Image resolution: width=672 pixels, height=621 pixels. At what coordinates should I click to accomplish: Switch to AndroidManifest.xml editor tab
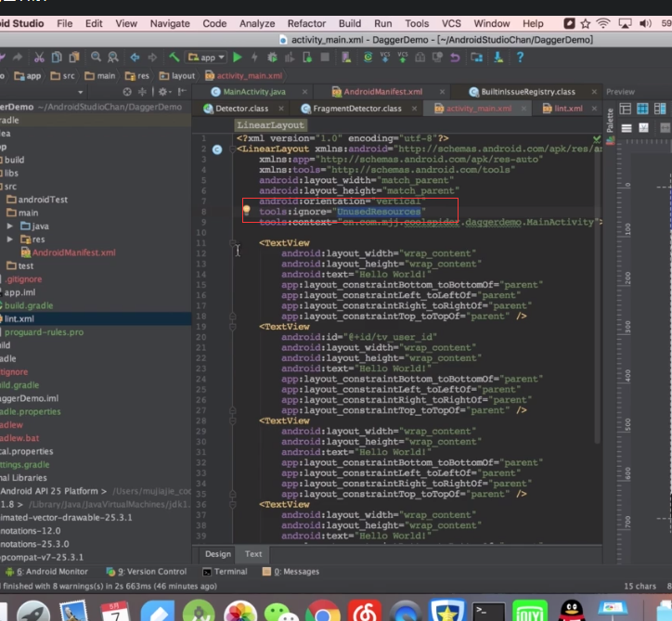pos(382,92)
